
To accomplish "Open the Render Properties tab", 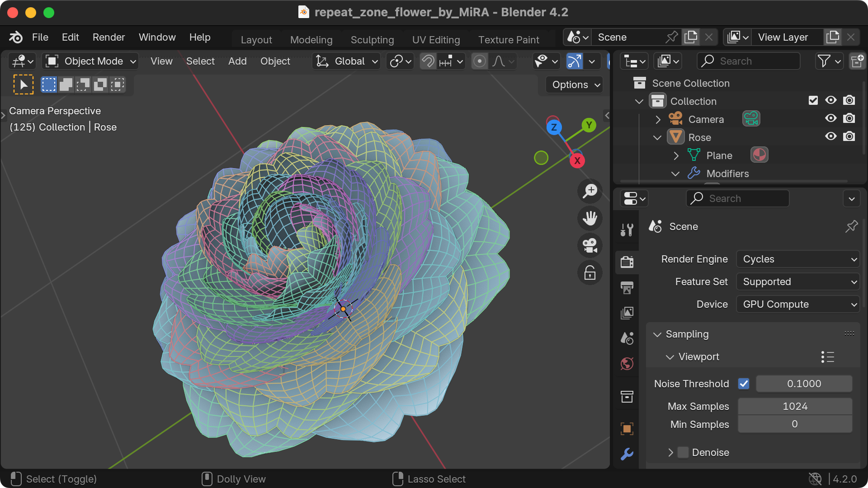I will point(627,262).
